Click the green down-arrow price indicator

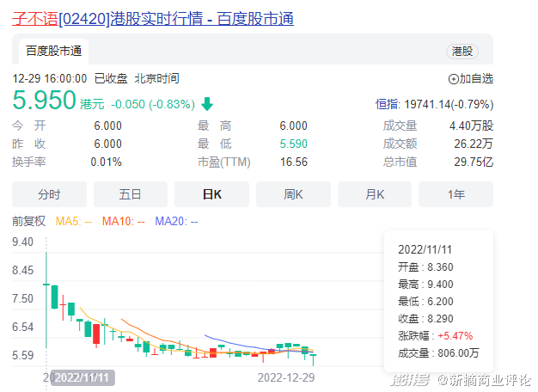(x=207, y=104)
